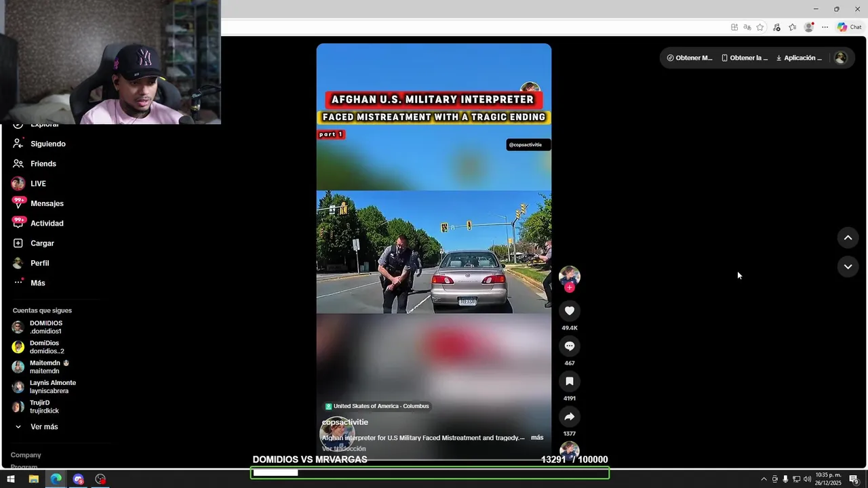Open the profile avatar in top-right pill
This screenshot has height=488, width=868.
pos(841,58)
